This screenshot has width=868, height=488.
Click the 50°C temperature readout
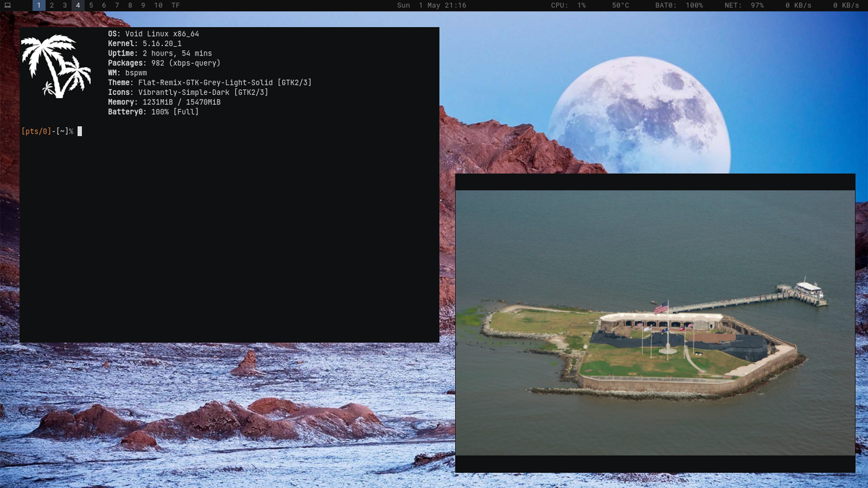coord(620,5)
